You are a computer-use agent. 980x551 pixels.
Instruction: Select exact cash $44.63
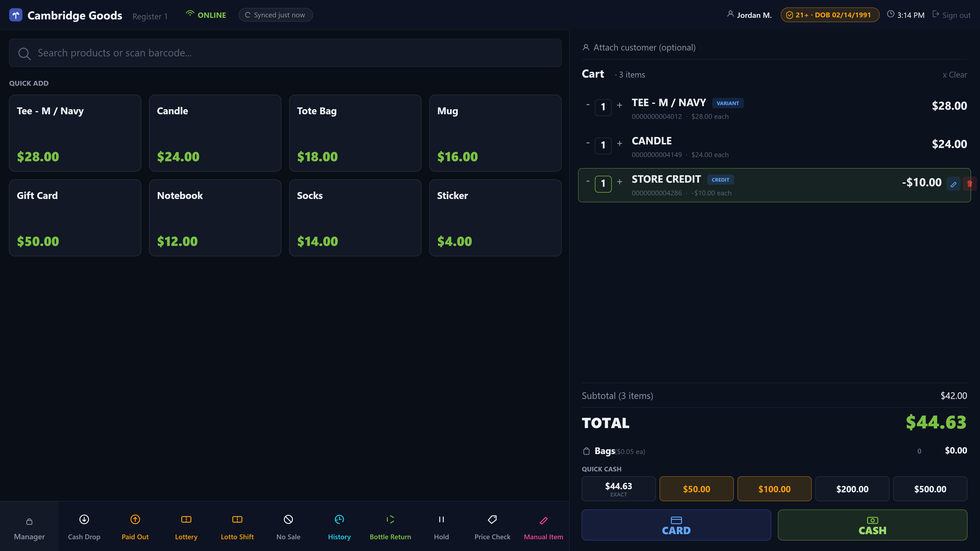(x=619, y=489)
